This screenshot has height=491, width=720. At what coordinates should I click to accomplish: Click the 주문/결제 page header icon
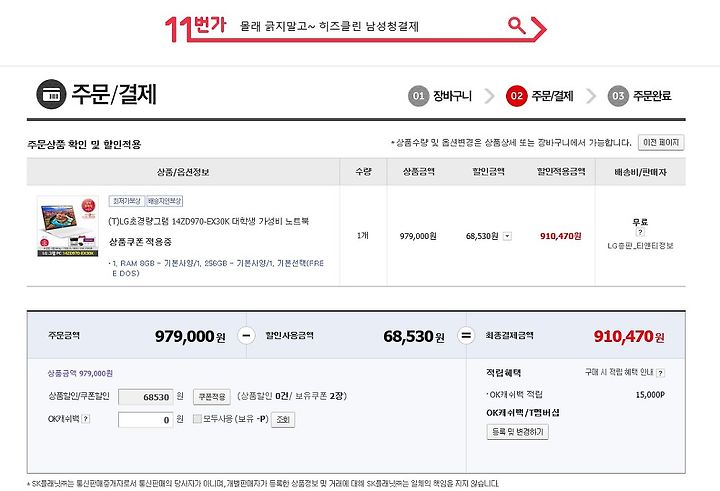[x=51, y=94]
